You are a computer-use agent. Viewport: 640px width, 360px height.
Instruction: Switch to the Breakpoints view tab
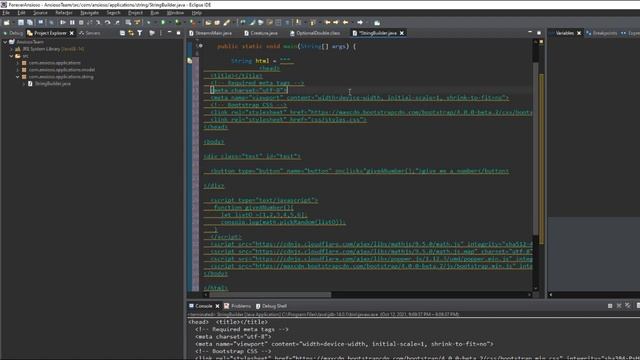pos(601,33)
